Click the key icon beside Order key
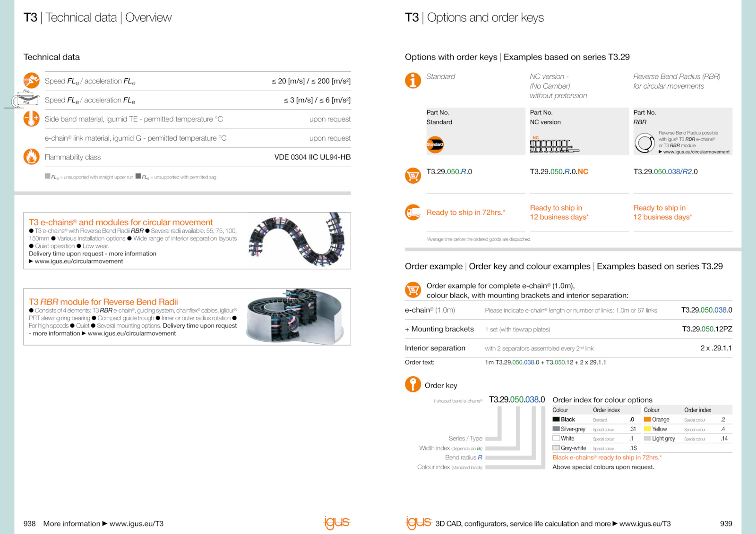This screenshot has height=534, width=756. click(412, 384)
